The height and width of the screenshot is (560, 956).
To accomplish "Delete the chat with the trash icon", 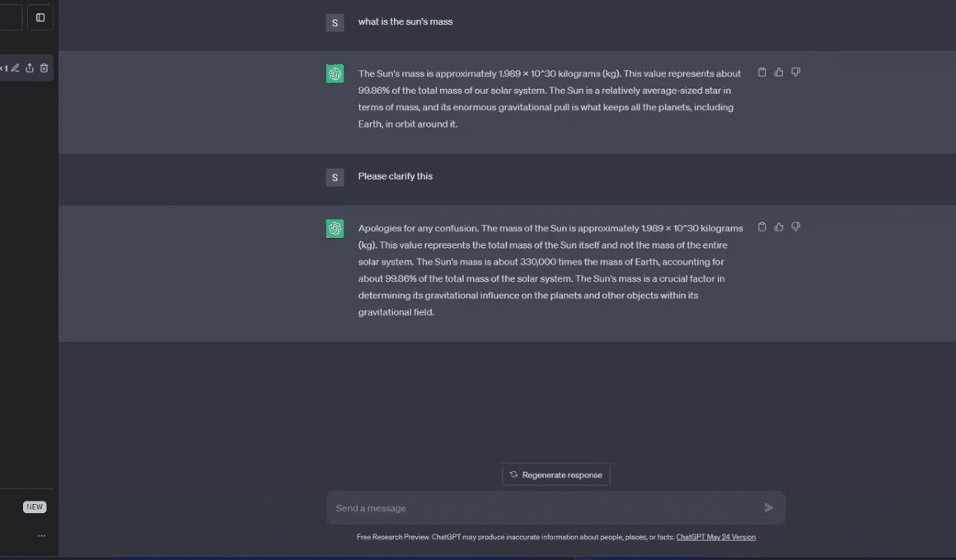I will point(44,68).
